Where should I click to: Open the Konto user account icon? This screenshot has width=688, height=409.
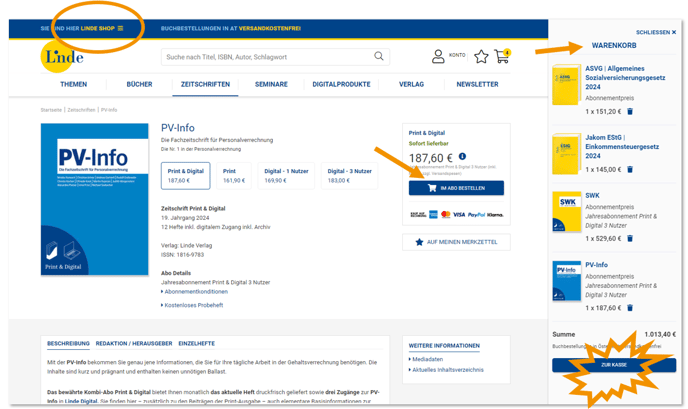click(x=438, y=56)
